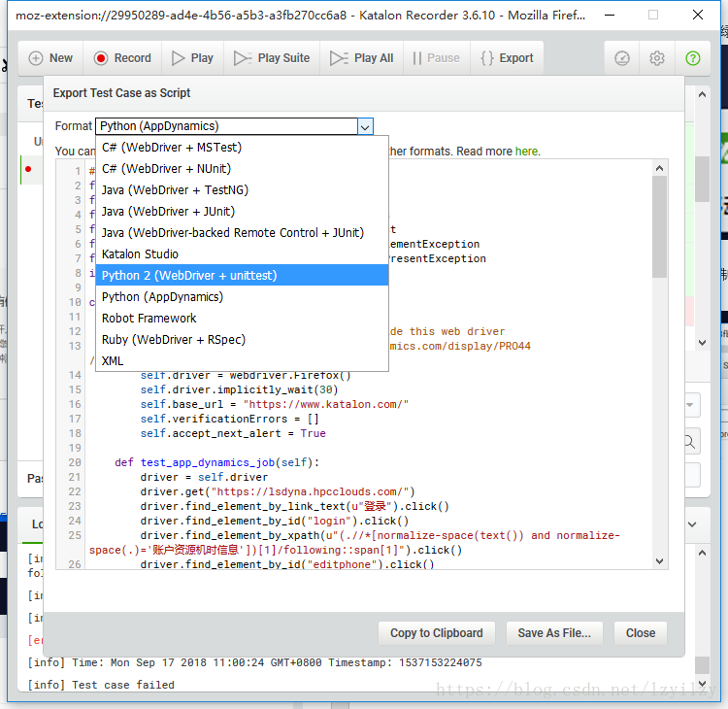Click the self.driver.implicitly_wait(30) code line

point(239,389)
